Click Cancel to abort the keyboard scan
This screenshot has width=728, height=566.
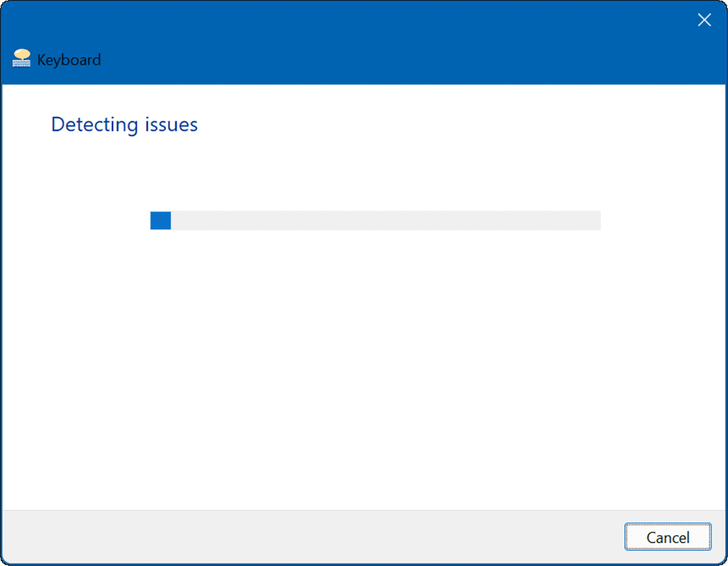[x=668, y=537]
